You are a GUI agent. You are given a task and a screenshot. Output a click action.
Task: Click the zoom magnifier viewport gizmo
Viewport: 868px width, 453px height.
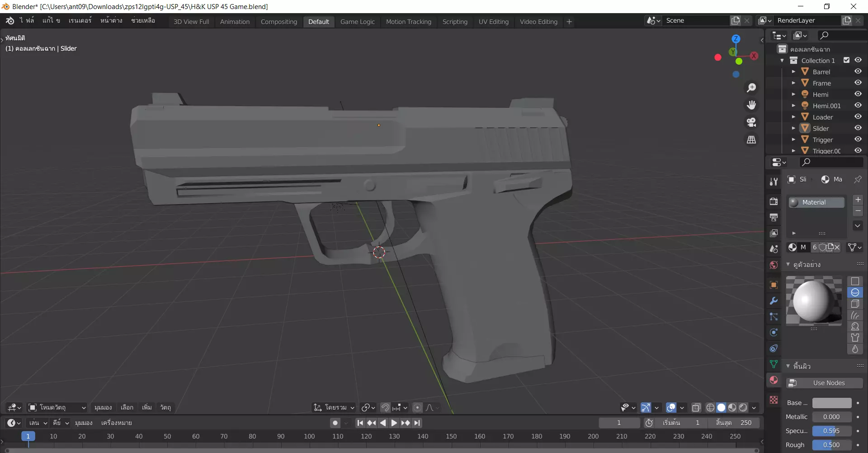pos(751,88)
